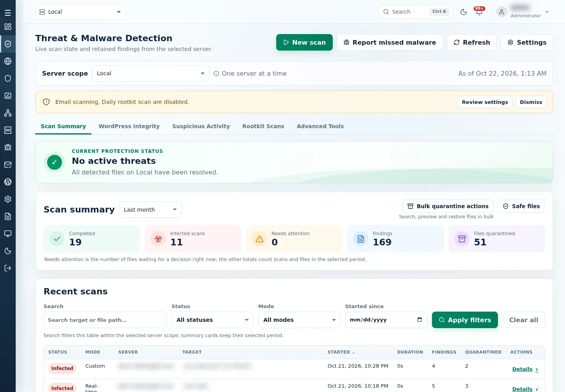This screenshot has width=565, height=392.
Task: Click Clear all filters button
Action: 524,320
